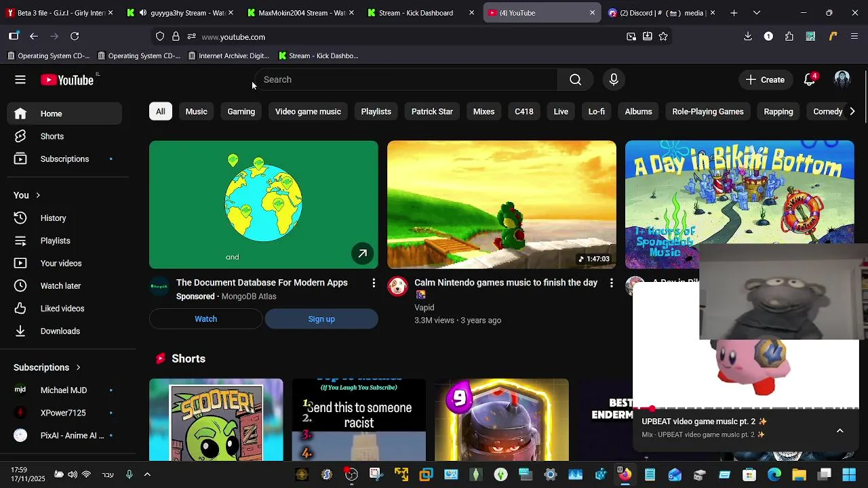Open a new browser tab

(734, 13)
